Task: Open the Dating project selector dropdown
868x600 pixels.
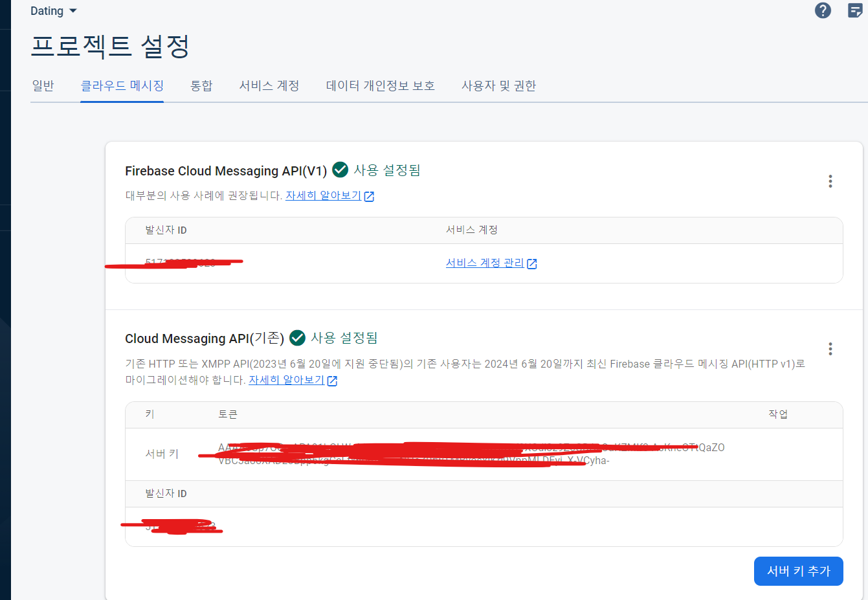Action: pyautogui.click(x=54, y=11)
